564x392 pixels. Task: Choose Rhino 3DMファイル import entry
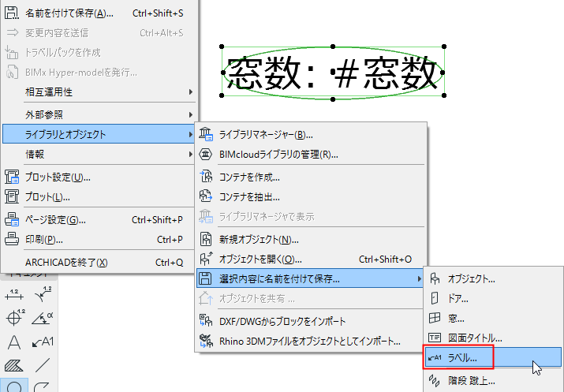coord(311,341)
